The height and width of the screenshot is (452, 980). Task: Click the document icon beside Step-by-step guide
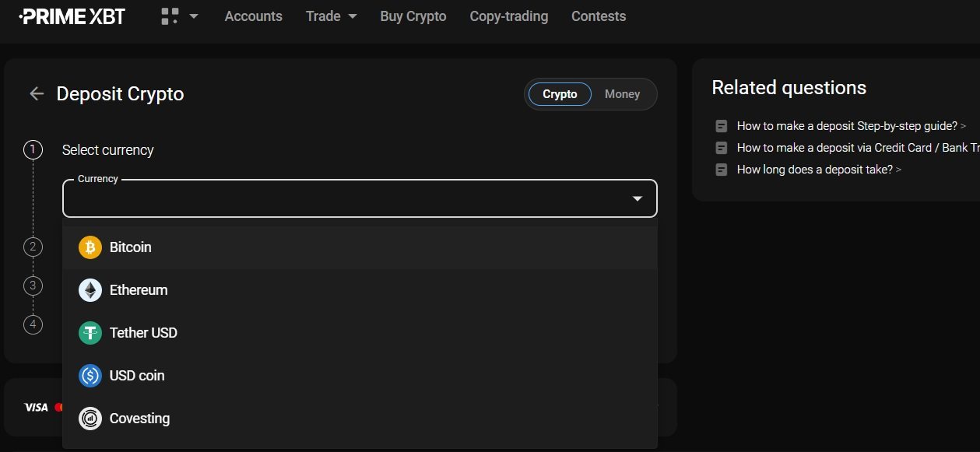tap(722, 126)
